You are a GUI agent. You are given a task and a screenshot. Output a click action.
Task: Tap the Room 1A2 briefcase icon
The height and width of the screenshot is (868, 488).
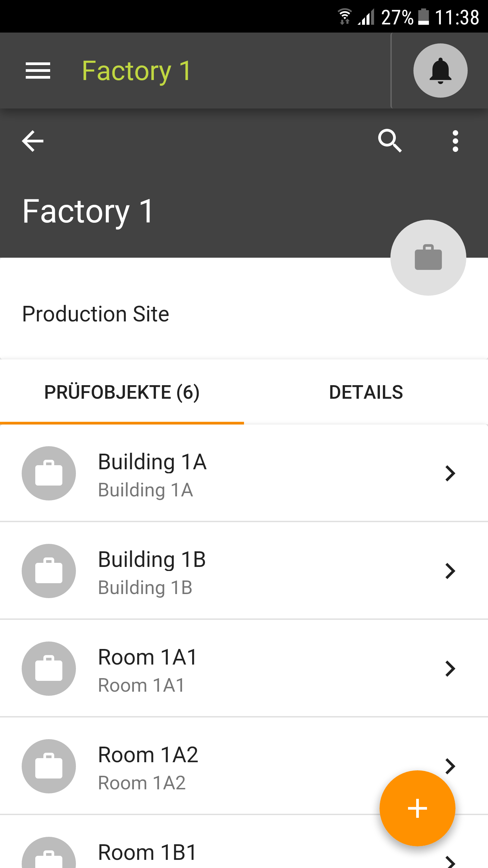tap(49, 766)
